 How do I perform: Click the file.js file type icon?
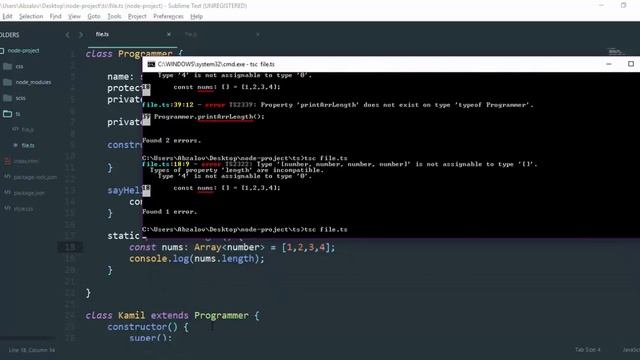(15, 129)
